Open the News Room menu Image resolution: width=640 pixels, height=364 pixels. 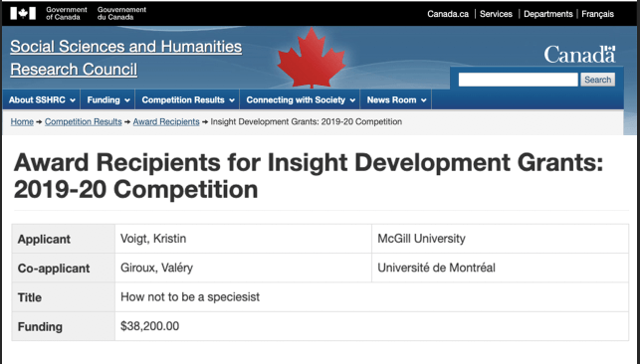tap(396, 99)
